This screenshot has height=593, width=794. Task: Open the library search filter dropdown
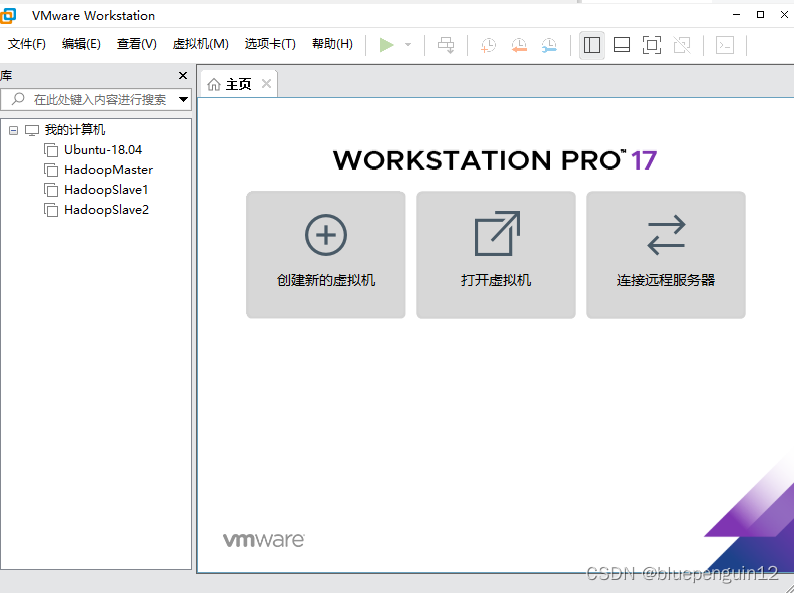(x=183, y=99)
